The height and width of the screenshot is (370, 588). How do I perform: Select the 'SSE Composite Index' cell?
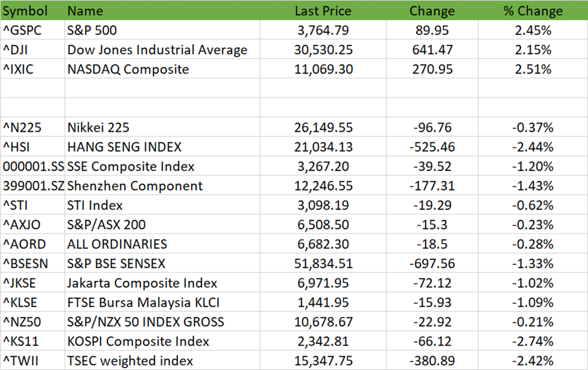coord(162,166)
